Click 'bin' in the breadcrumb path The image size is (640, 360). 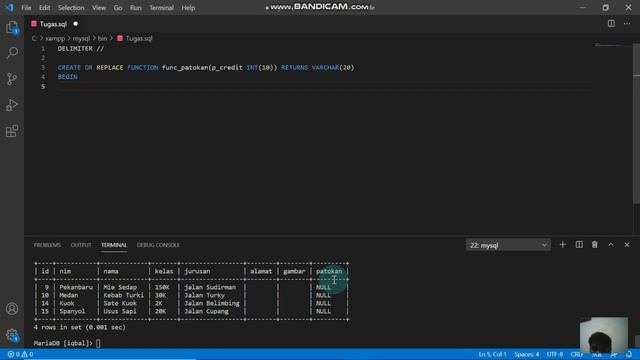tap(102, 38)
